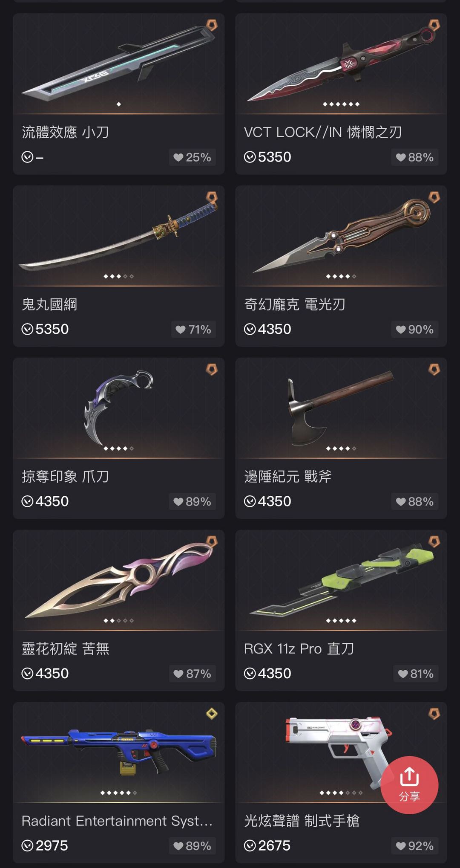This screenshot has width=460, height=868.
Task: Toggle the 92% heart on 光炫聲譜 制式手槍
Action: coord(414,846)
